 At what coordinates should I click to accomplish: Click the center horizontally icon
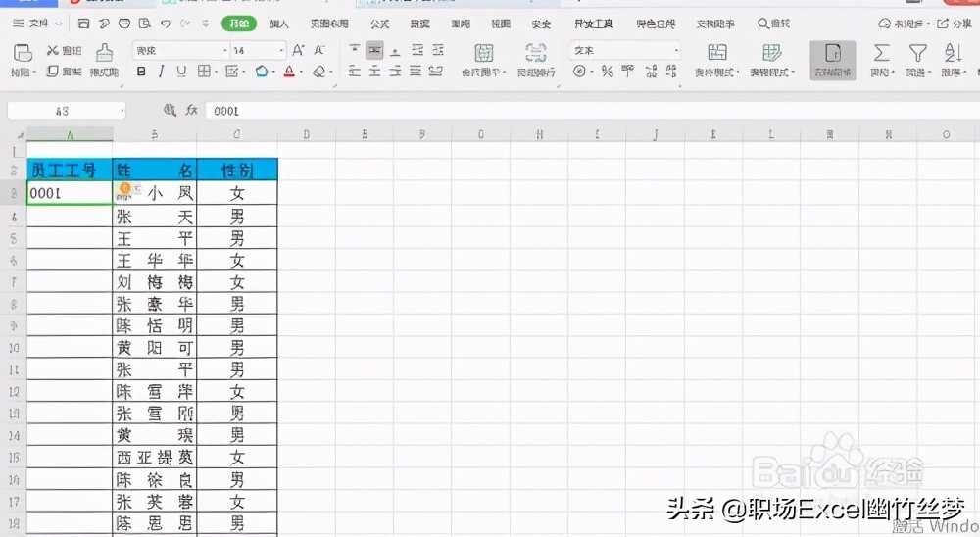point(374,72)
